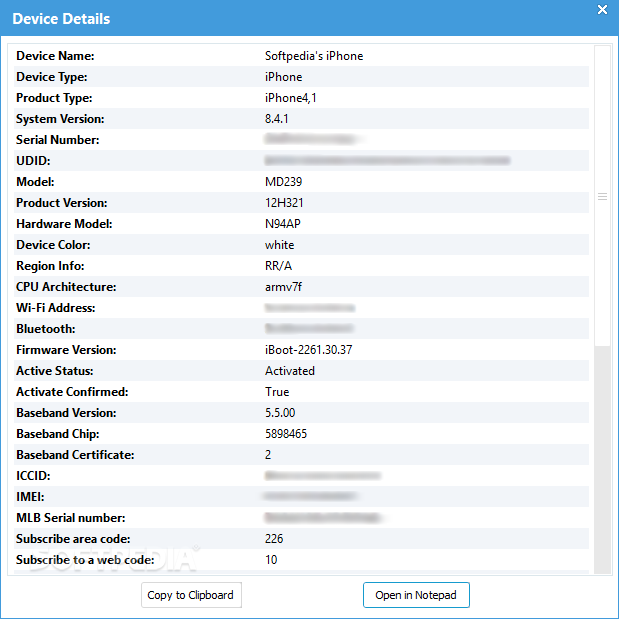
Task: Select the 'Device Name:' label
Action: (55, 56)
